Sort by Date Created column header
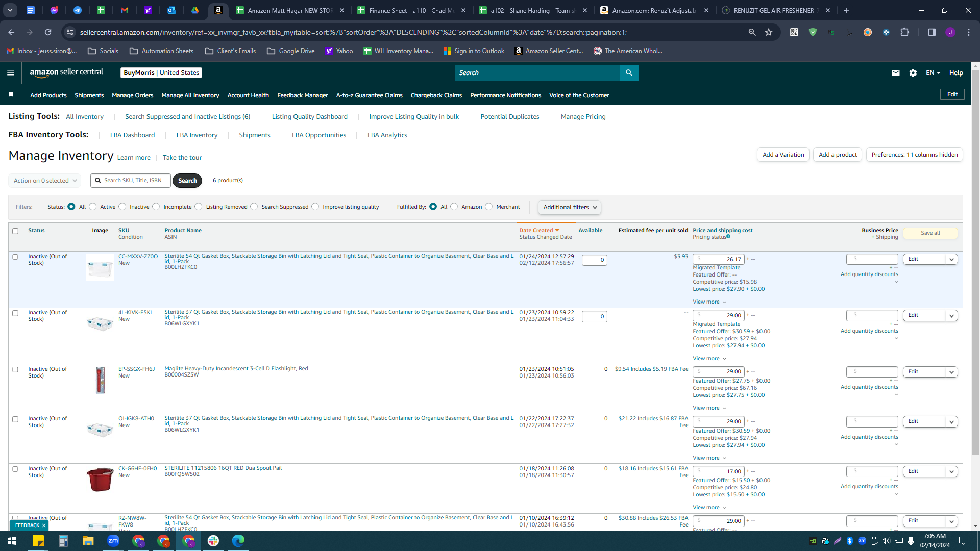980x551 pixels. tap(539, 231)
